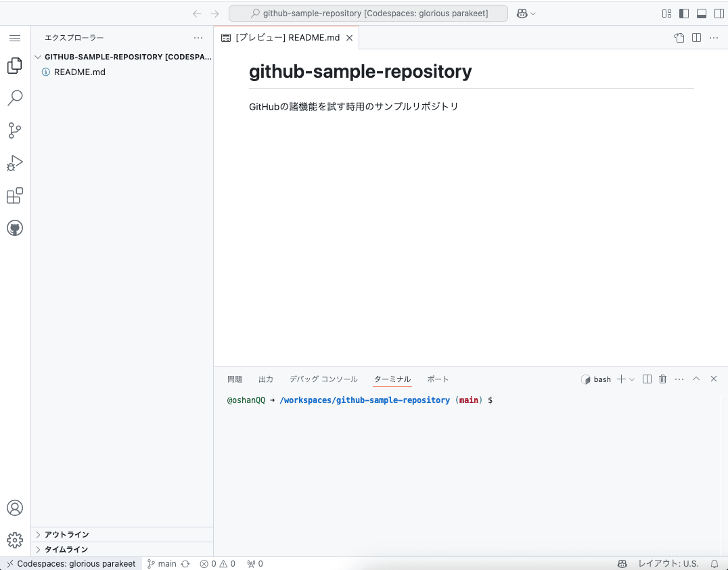This screenshot has height=570, width=728.
Task: Open the Extensions view icon
Action: [x=15, y=195]
